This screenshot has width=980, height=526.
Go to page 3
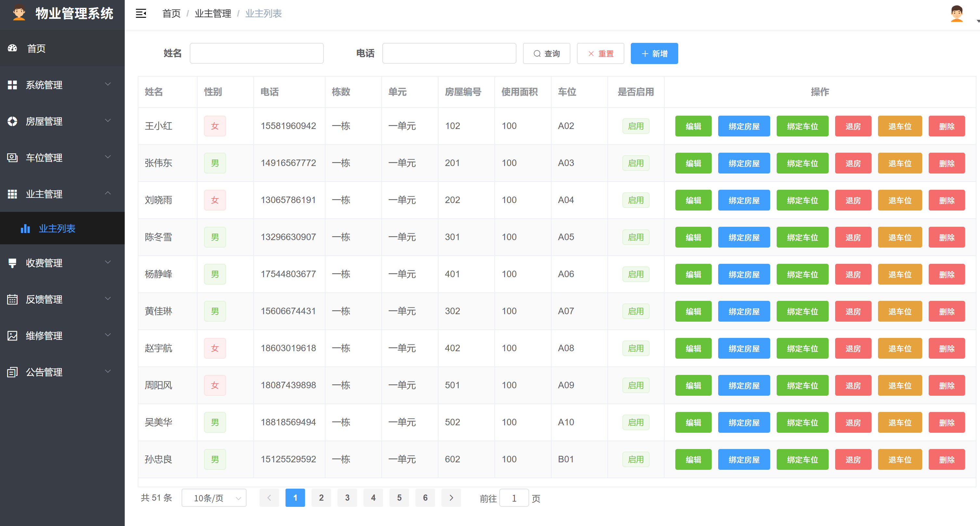pos(347,498)
